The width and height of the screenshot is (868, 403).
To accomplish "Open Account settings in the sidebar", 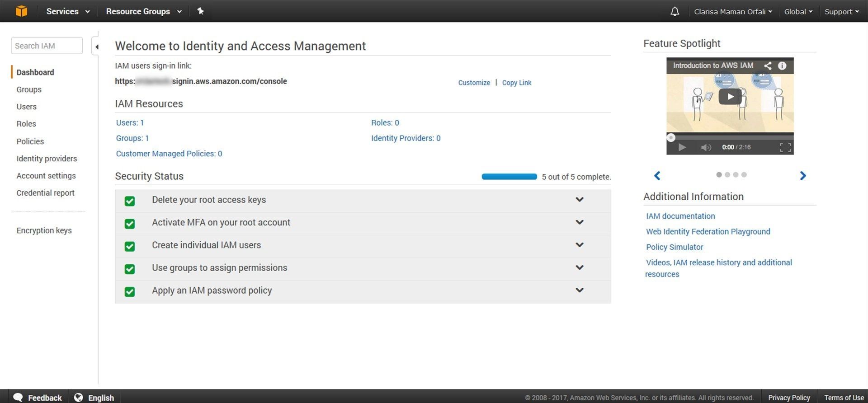I will pos(46,176).
